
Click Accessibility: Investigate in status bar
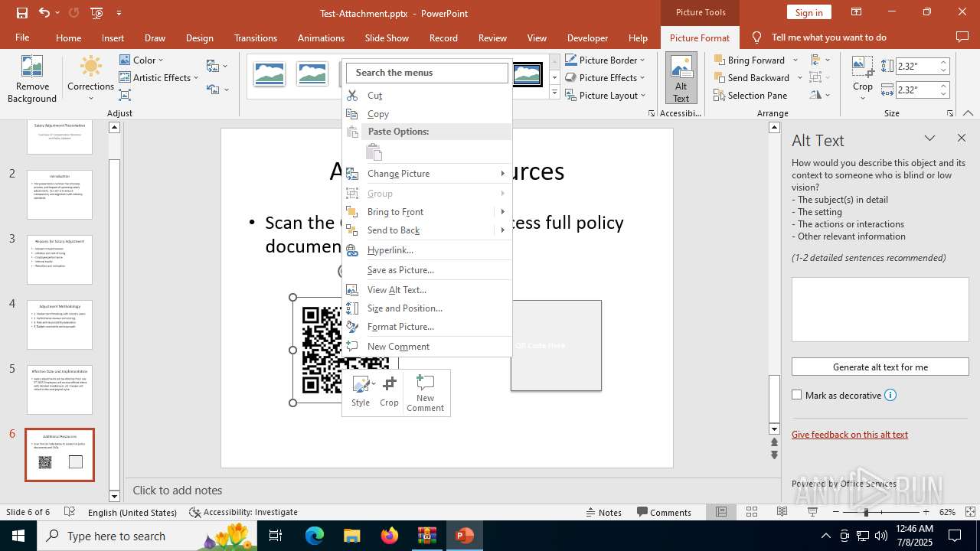pyautogui.click(x=243, y=512)
